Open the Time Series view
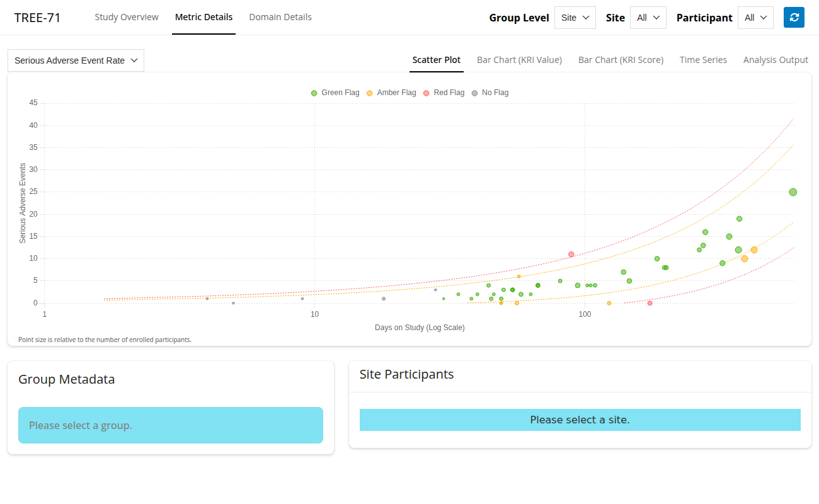 click(x=703, y=60)
